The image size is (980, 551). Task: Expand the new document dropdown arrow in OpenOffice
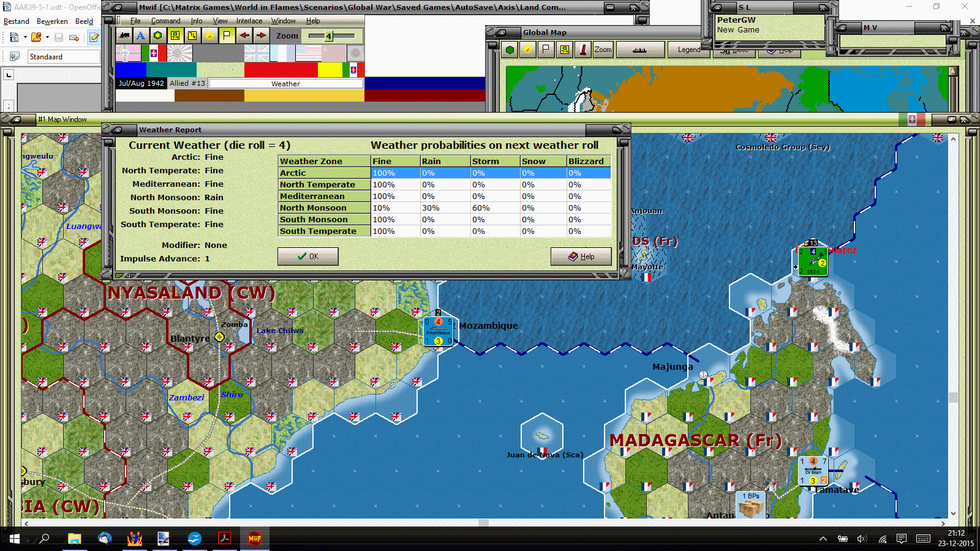(25, 37)
